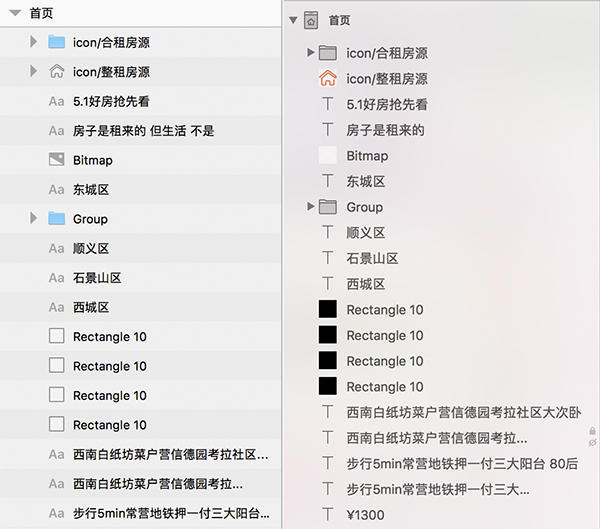
Task: Click the folder icon for icon/合租房源 in left list
Action: (x=57, y=42)
